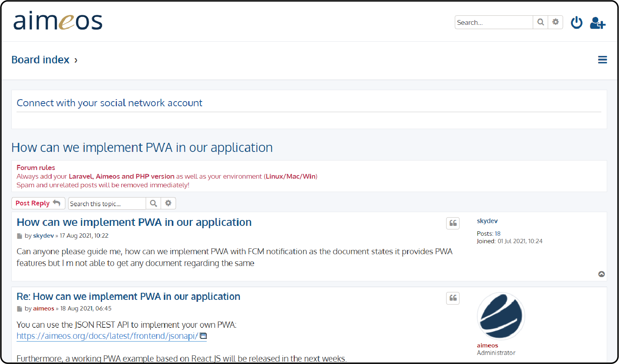Open aimeos administrator profile name link

click(x=487, y=346)
